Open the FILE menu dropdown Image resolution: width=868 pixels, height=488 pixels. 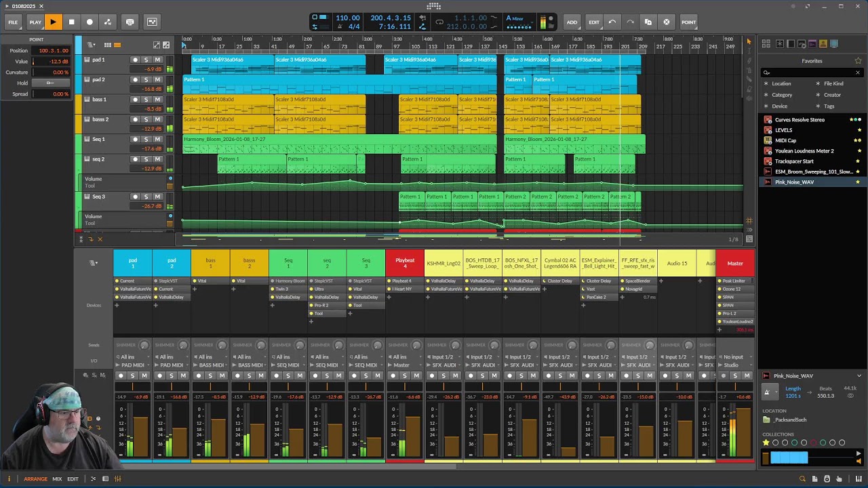coord(13,22)
